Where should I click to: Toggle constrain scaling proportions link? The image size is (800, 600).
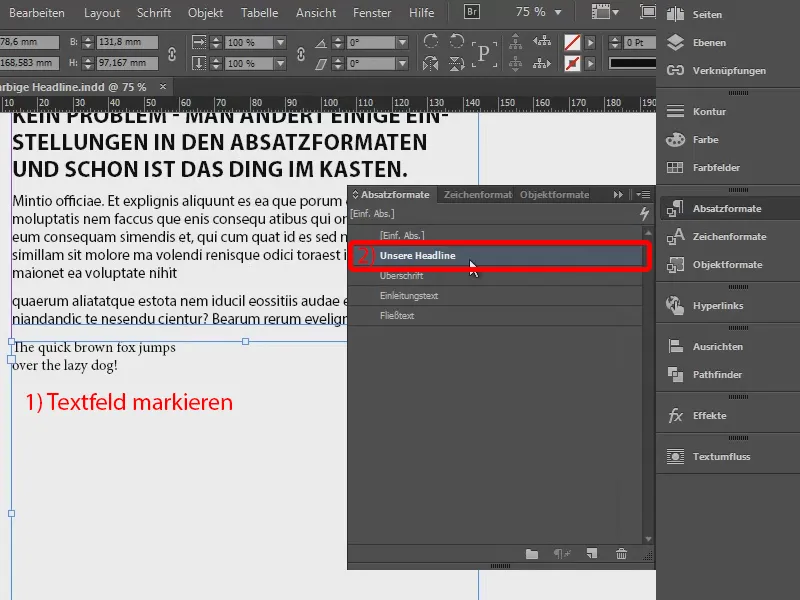pyautogui.click(x=301, y=53)
